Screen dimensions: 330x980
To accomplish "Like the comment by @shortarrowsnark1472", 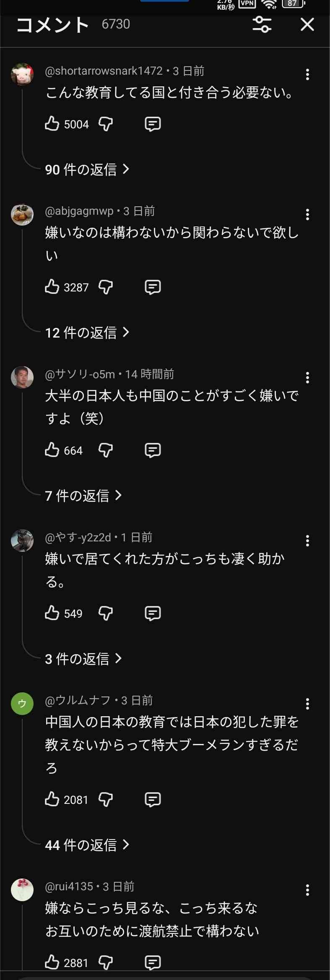I will (x=52, y=124).
